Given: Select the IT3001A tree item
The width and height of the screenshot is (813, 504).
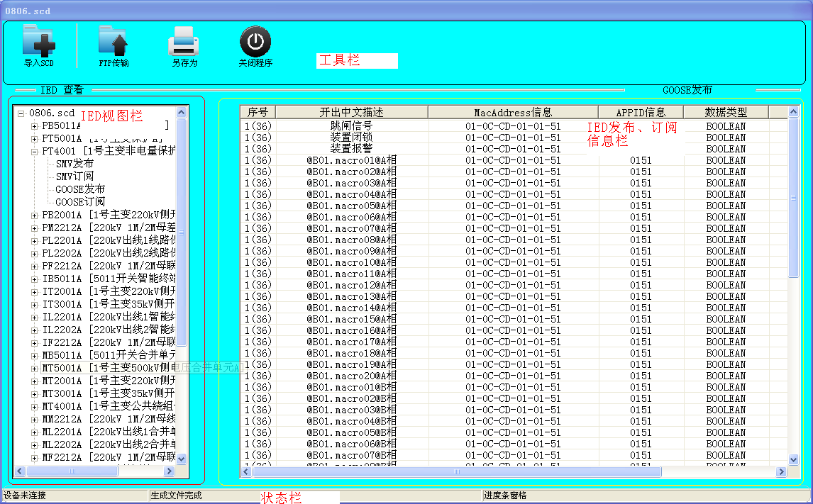Looking at the screenshot, I should (109, 304).
